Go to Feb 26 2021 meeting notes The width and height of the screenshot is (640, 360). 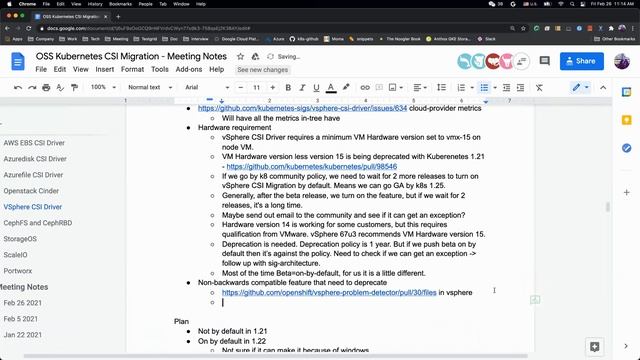coord(22,303)
